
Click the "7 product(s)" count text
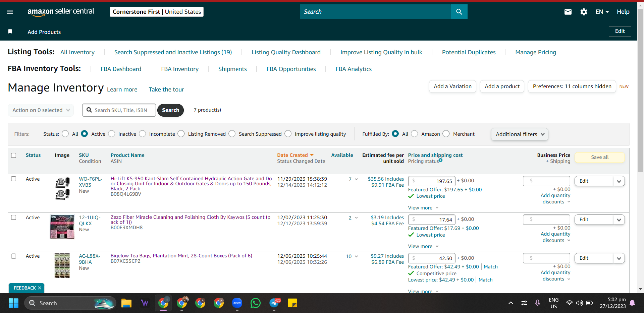coord(207,110)
